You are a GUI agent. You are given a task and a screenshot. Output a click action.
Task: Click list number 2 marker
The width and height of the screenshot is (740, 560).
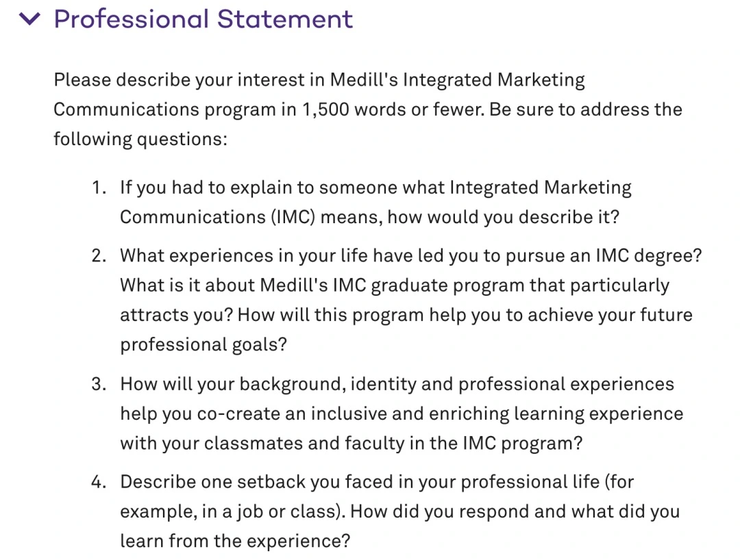coord(99,256)
